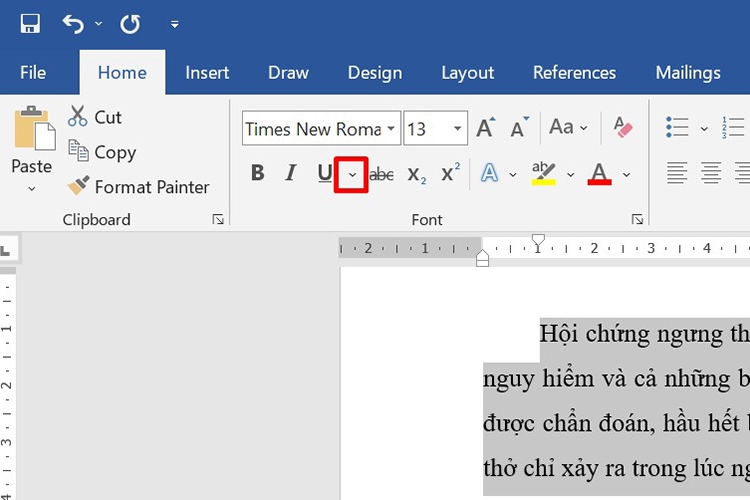The width and height of the screenshot is (750, 500).
Task: Open the Change Case Aa menu
Action: 568,127
